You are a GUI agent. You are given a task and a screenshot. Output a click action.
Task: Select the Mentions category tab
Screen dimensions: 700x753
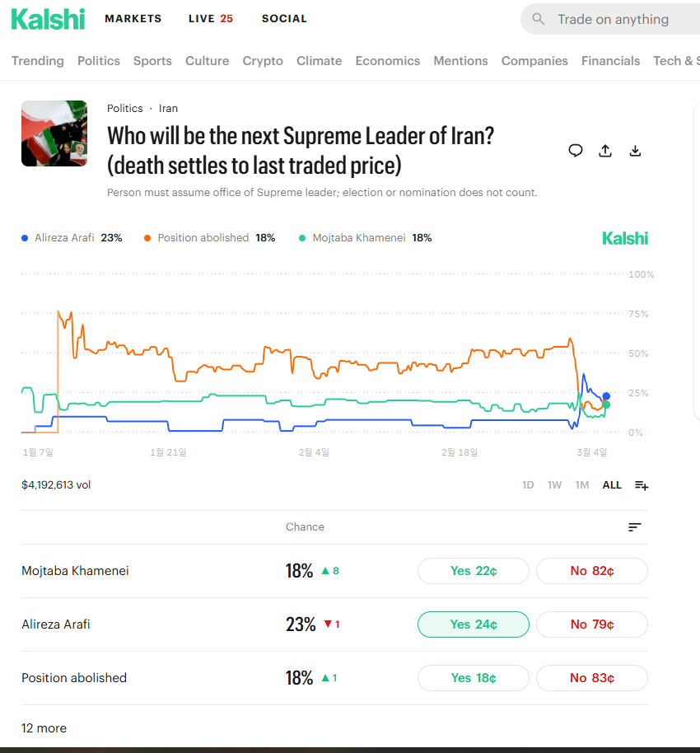[460, 61]
